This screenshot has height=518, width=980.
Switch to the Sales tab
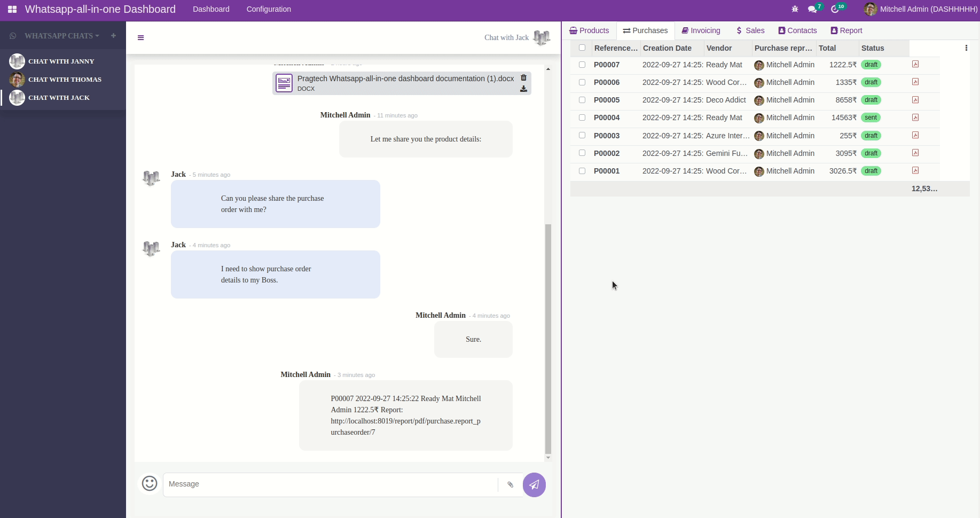tap(750, 30)
